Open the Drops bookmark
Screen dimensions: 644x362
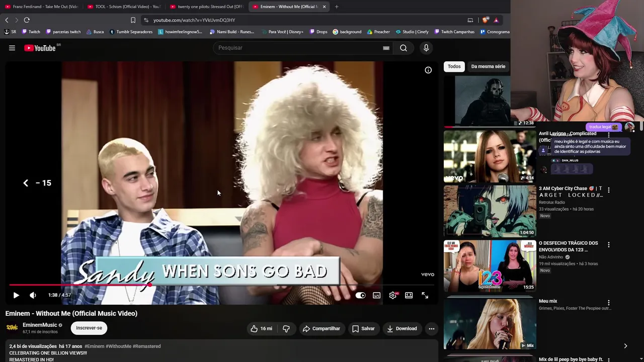tap(318, 32)
